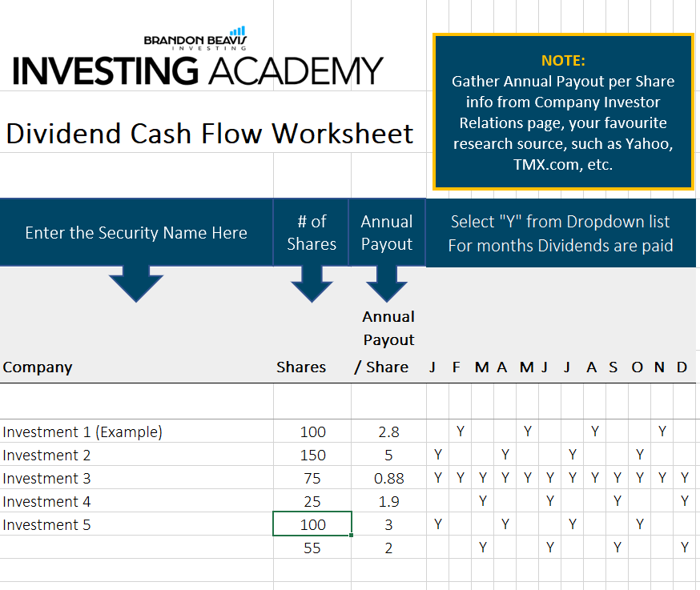Image resolution: width=700 pixels, height=590 pixels.
Task: Select the Investment 5 shares cell containing 100
Action: point(312,524)
